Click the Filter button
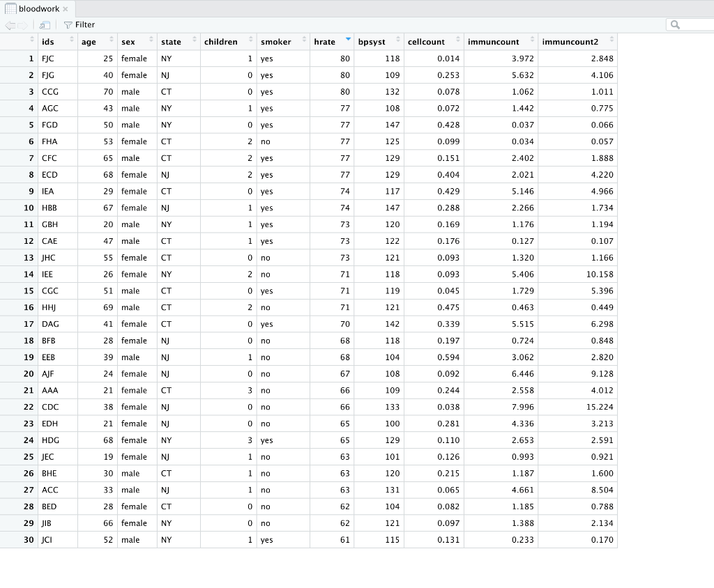This screenshot has height=588, width=714. click(x=79, y=24)
